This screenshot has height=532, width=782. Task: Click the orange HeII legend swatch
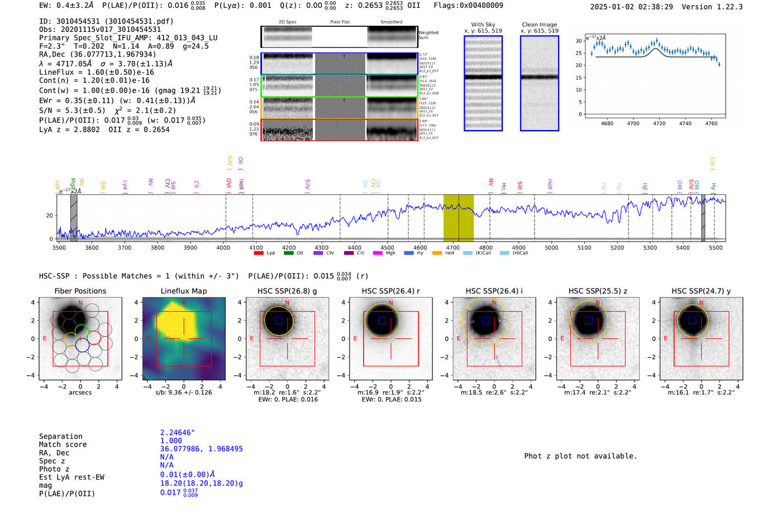coord(437,253)
